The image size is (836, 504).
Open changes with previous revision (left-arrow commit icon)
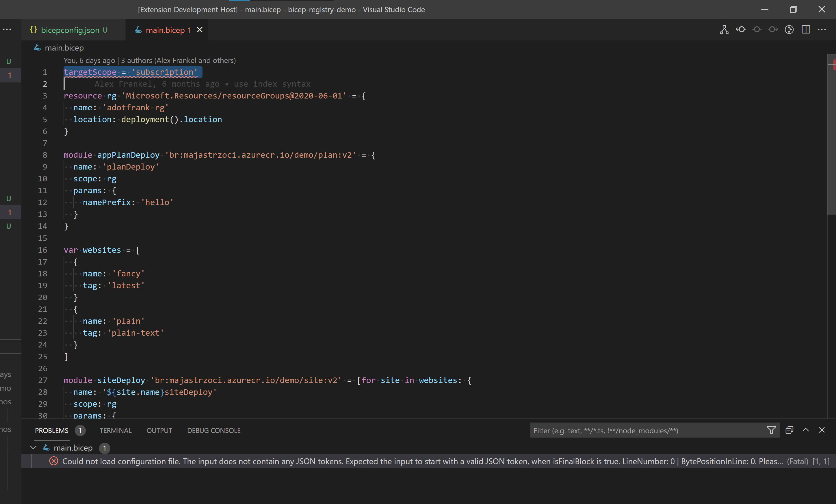(x=741, y=30)
